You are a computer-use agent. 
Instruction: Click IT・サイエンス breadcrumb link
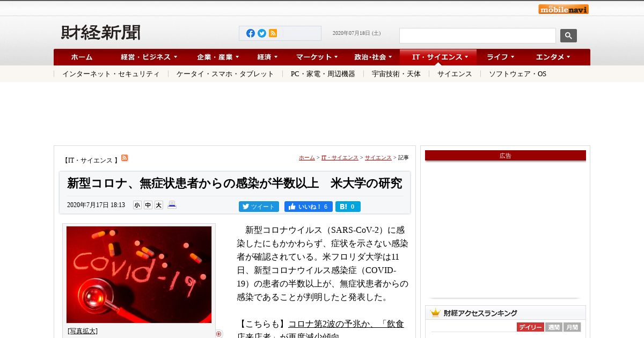coord(340,158)
